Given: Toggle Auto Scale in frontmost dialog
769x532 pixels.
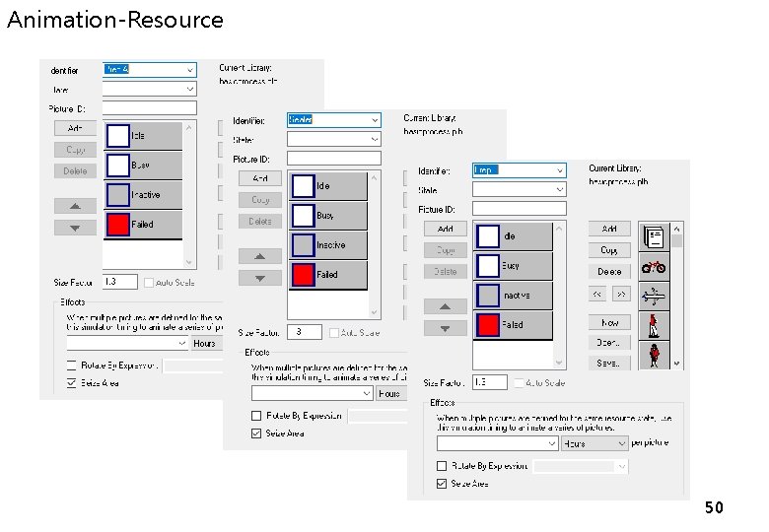Looking at the screenshot, I should pyautogui.click(x=519, y=382).
